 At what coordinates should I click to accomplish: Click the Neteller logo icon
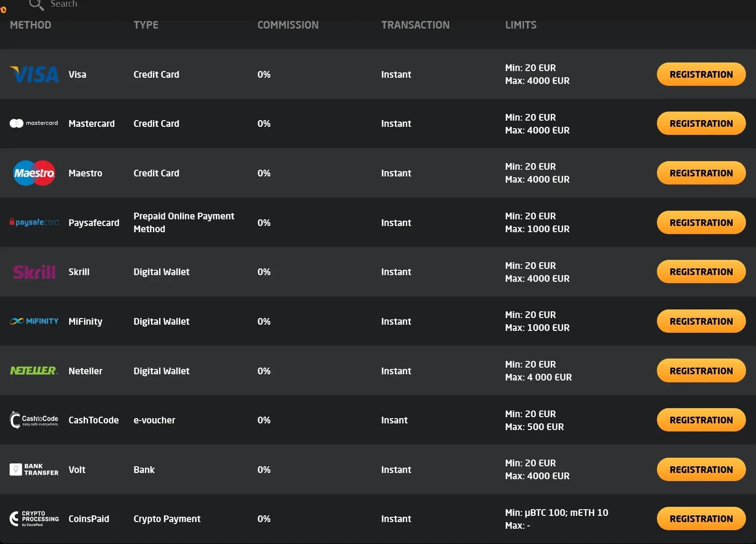coord(34,370)
